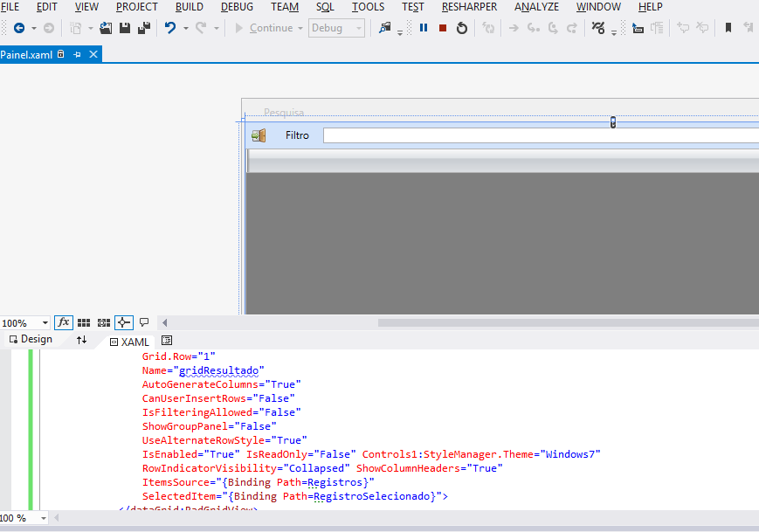Save the current file with the floppy icon

[x=125, y=28]
